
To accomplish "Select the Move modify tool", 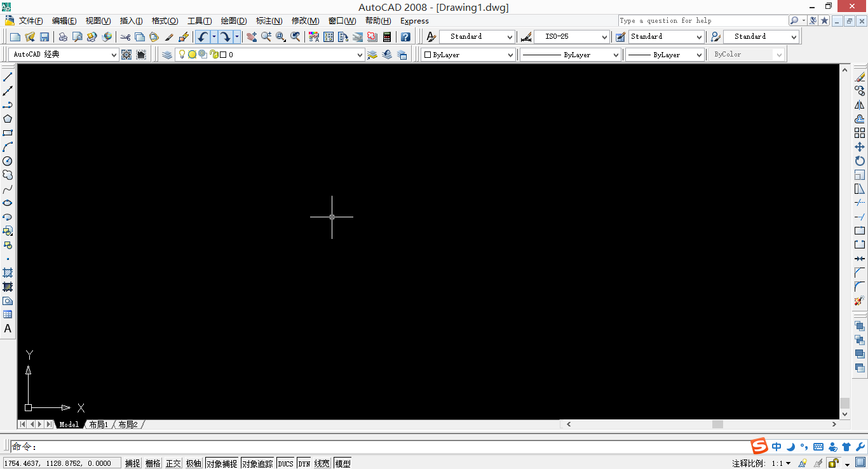I will 860,147.
